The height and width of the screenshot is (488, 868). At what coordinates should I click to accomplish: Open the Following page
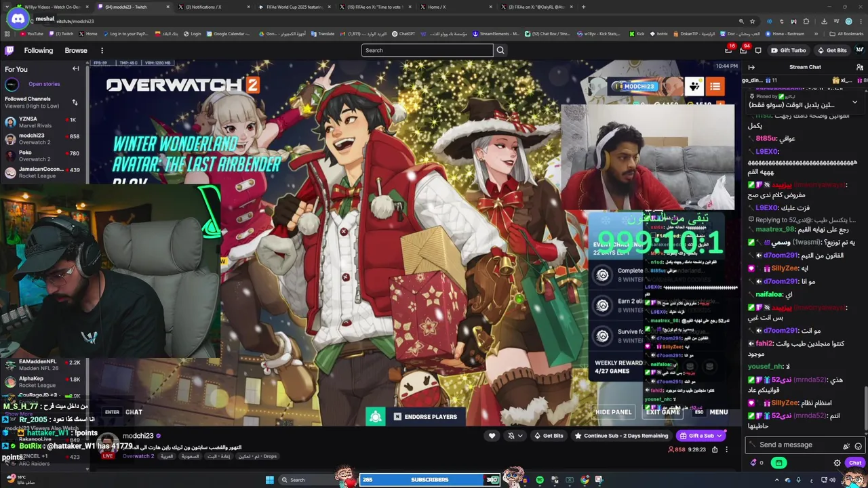coord(38,50)
